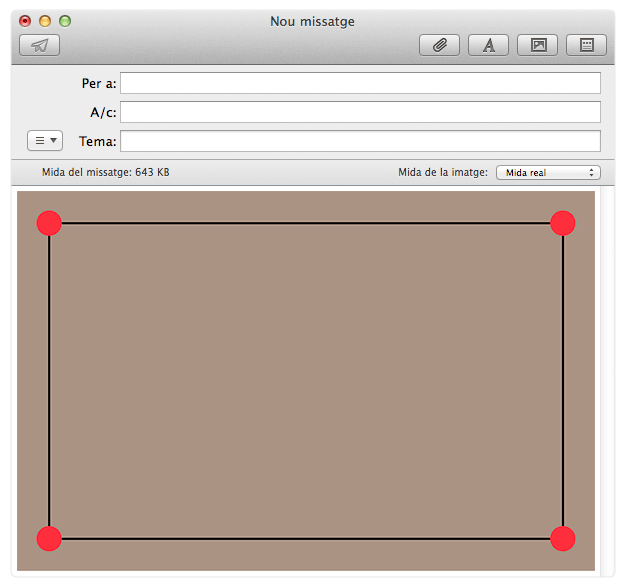Click the 'Tema' subject field
This screenshot has height=588, width=627.
click(360, 141)
